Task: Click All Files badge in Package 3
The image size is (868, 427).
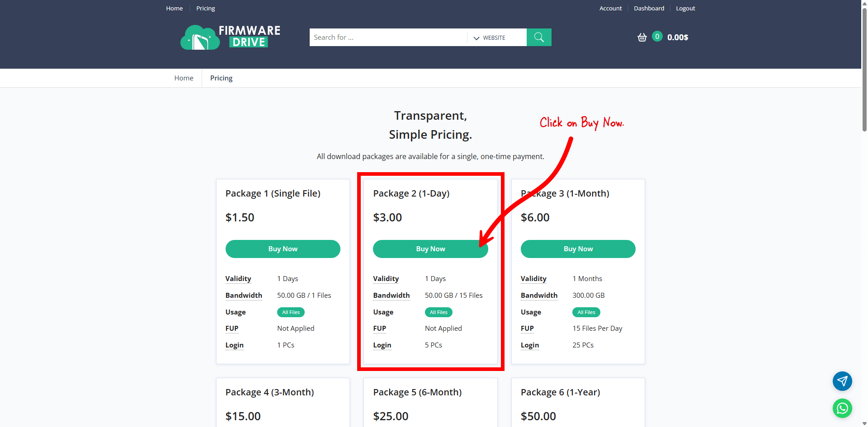Action: click(586, 312)
